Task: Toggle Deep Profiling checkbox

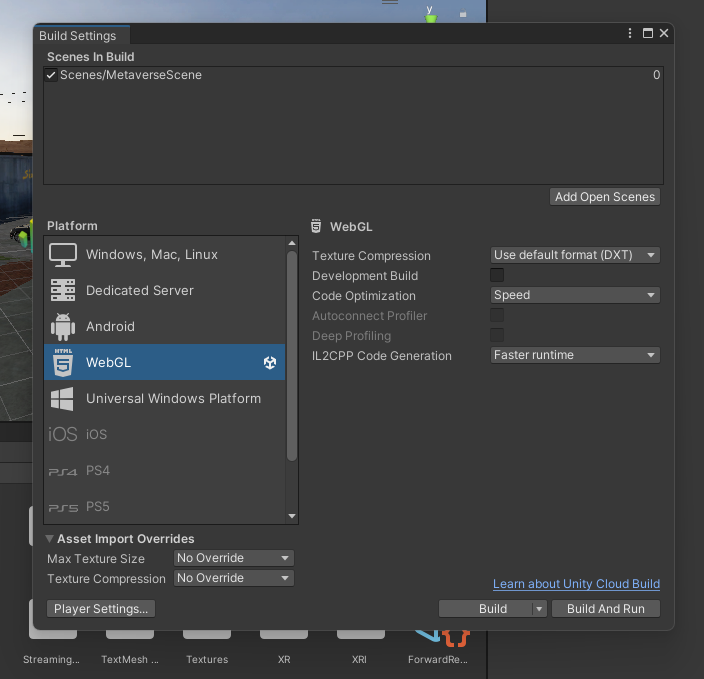Action: pyautogui.click(x=497, y=335)
